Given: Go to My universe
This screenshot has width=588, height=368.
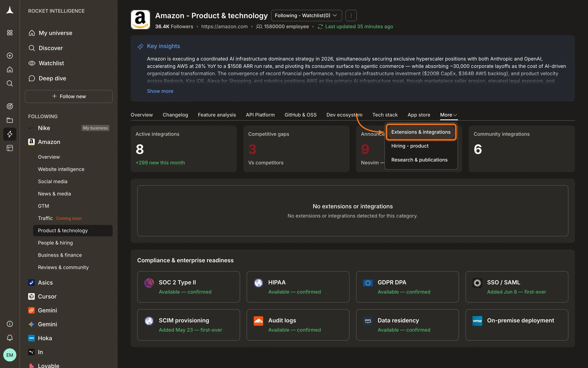Looking at the screenshot, I should click(51, 33).
